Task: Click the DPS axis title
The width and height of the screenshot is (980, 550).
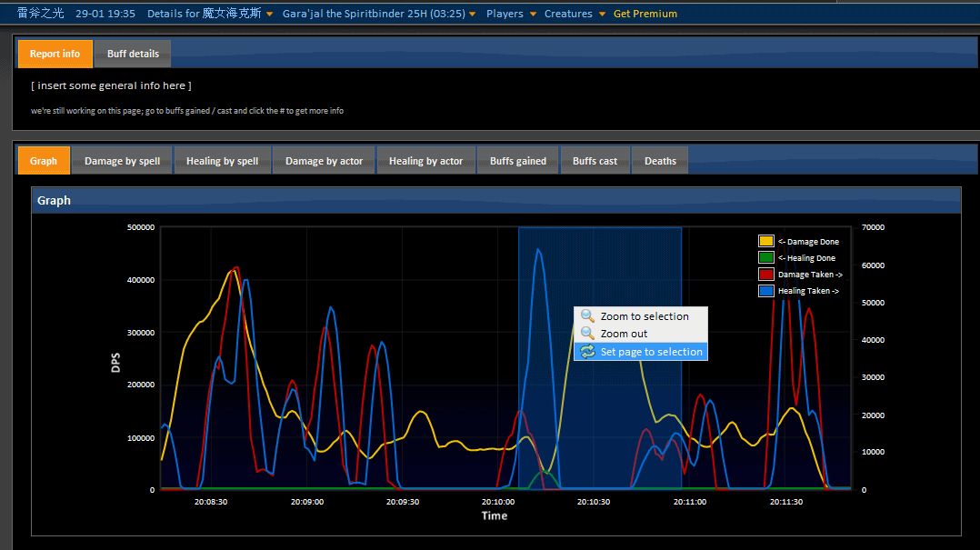Action: (115, 363)
